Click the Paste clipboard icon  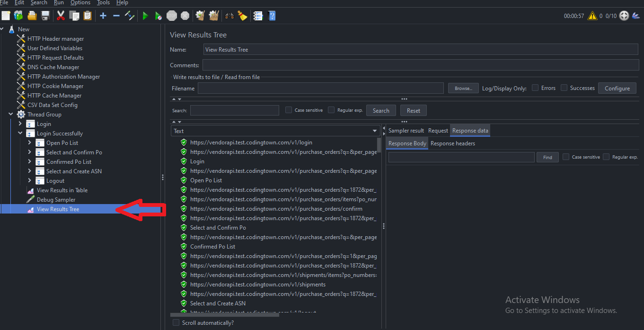(x=88, y=16)
